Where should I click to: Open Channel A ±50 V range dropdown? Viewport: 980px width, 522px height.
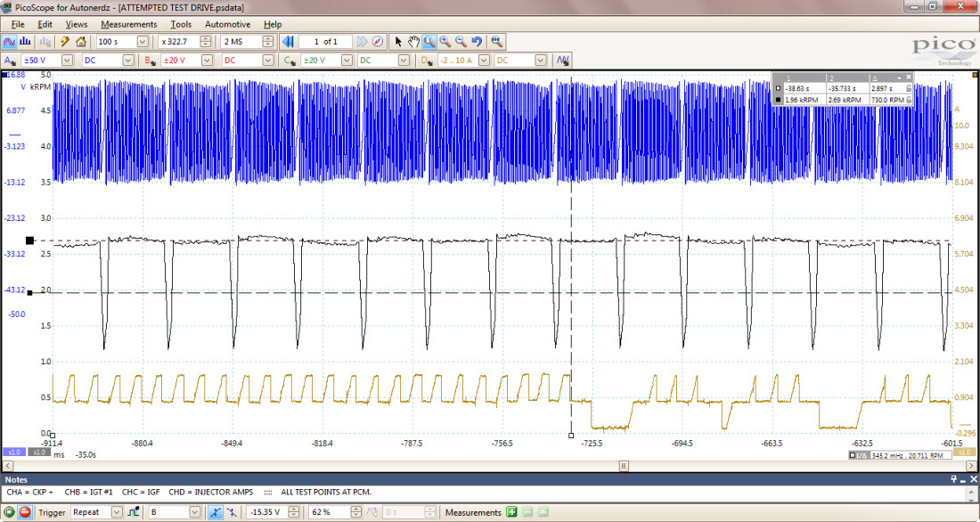click(x=67, y=61)
